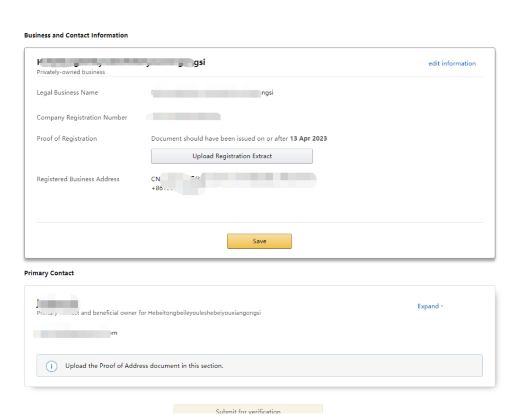
Task: Click the 'Legal Business Name' label
Action: [x=67, y=93]
